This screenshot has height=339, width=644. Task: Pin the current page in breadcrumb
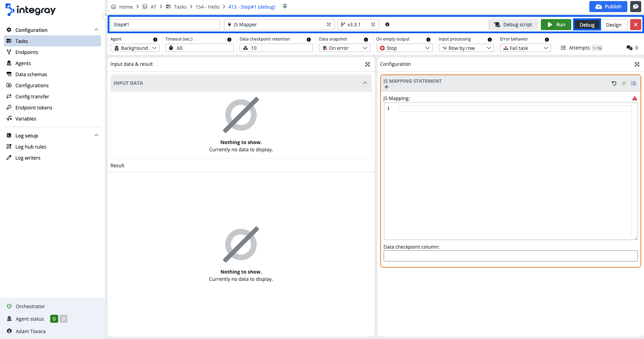285,7
